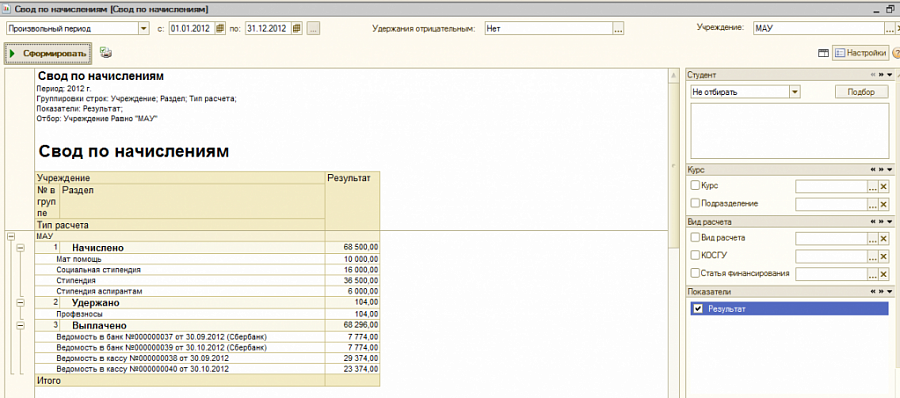This screenshot has width=900, height=398.
Task: Enable the Курс checkbox
Action: pos(696,186)
